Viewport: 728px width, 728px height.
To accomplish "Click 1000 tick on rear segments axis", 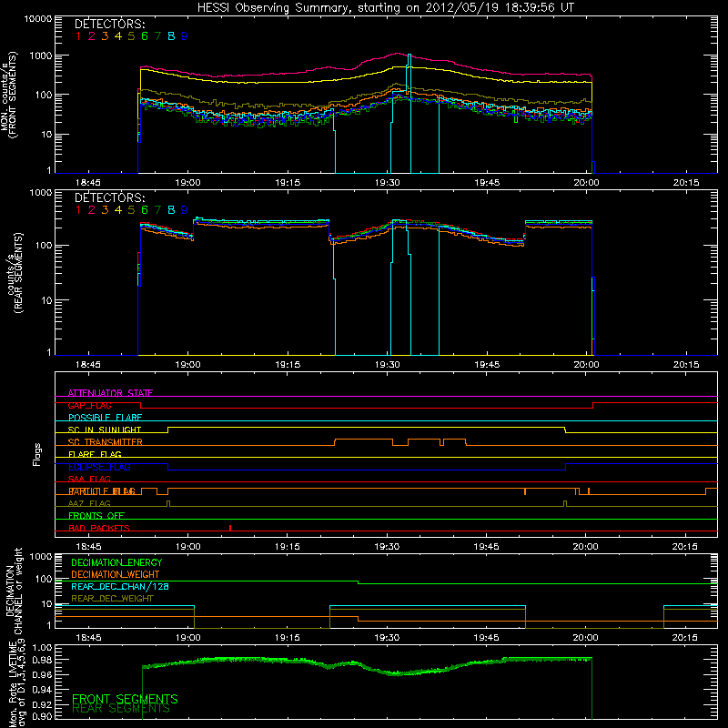I will [x=40, y=193].
